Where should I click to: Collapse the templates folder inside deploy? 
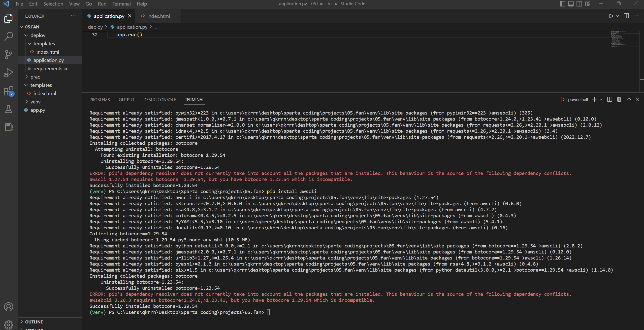29,44
